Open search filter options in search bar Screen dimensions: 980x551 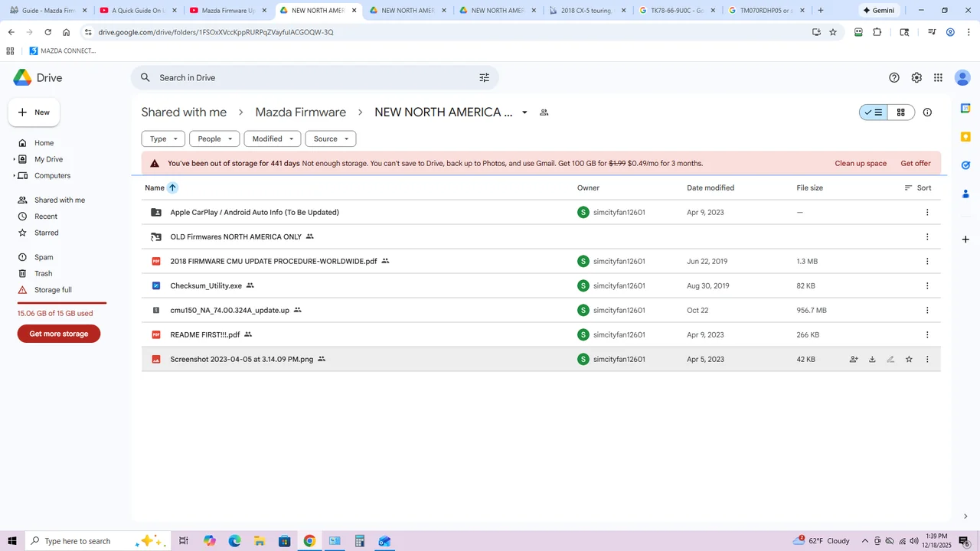point(484,77)
